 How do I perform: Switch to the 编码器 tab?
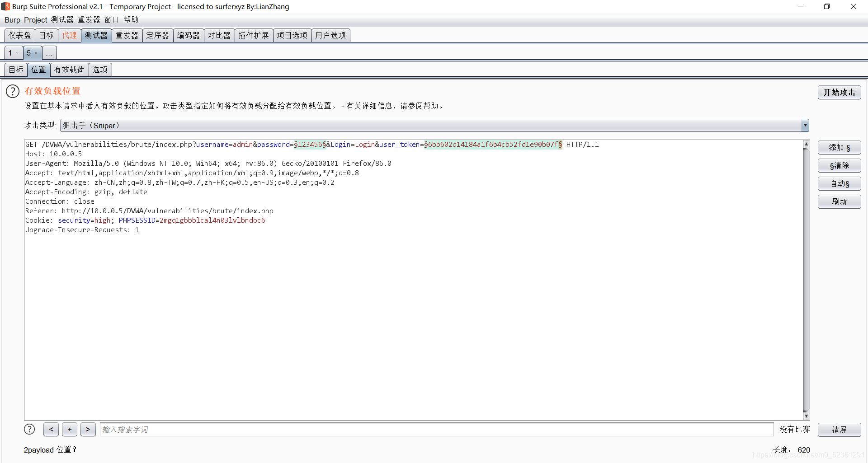(x=189, y=35)
